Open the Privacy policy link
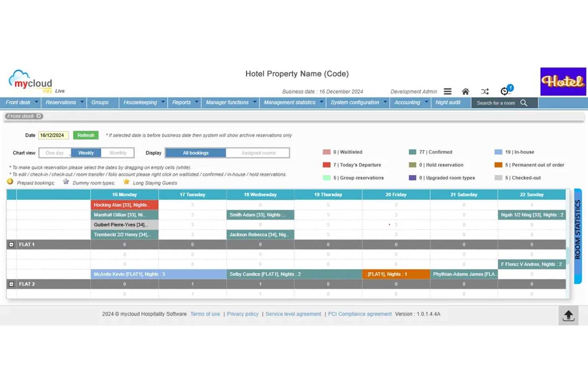588x392 pixels. pyautogui.click(x=243, y=314)
